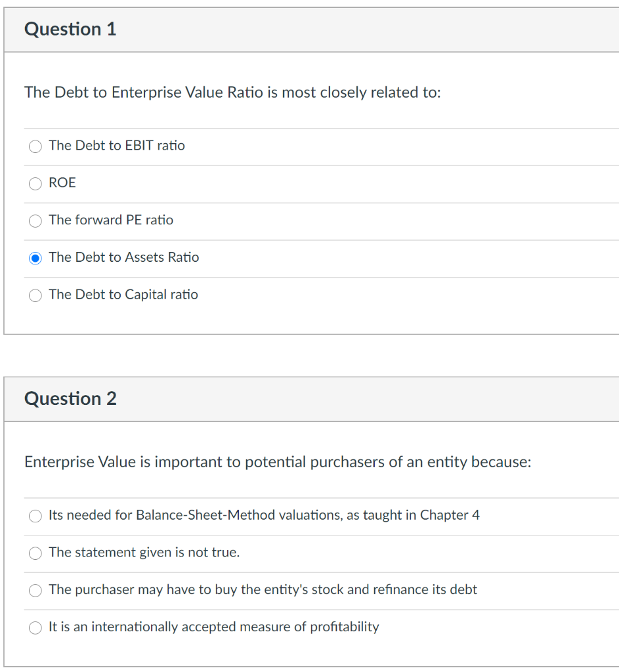Click the Question 1 header
The width and height of the screenshot is (619, 672).
pyautogui.click(x=70, y=29)
